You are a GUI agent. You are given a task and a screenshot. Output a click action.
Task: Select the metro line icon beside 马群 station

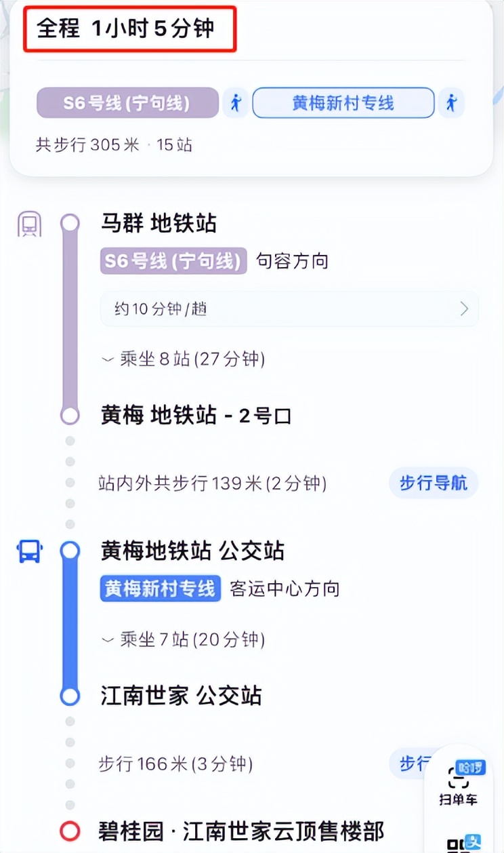pos(28,224)
